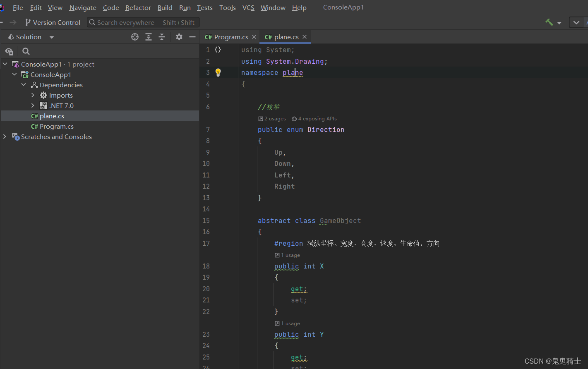This screenshot has width=588, height=369.
Task: Close the plane.cs tab
Action: coord(305,37)
